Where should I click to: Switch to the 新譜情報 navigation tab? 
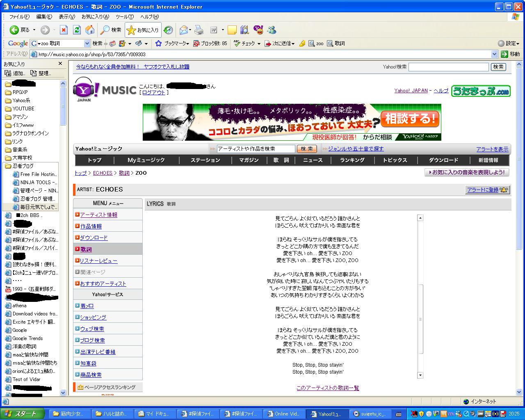tap(488, 160)
